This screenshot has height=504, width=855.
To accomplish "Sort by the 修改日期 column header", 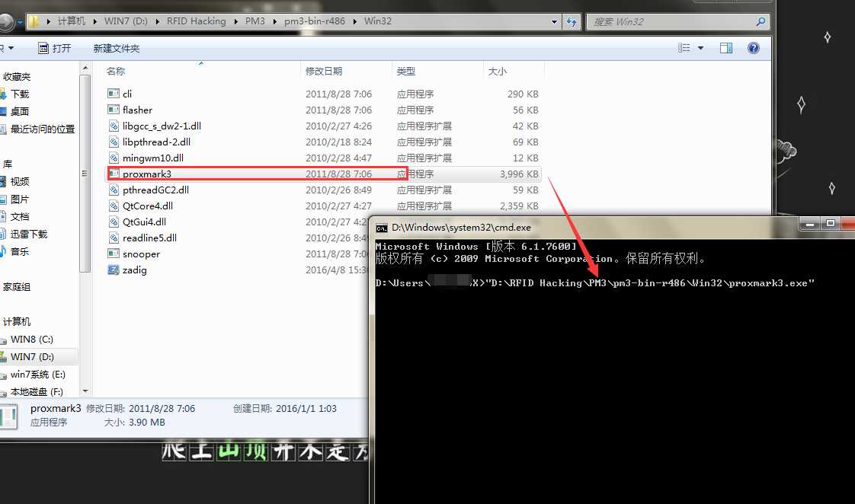I will click(324, 71).
